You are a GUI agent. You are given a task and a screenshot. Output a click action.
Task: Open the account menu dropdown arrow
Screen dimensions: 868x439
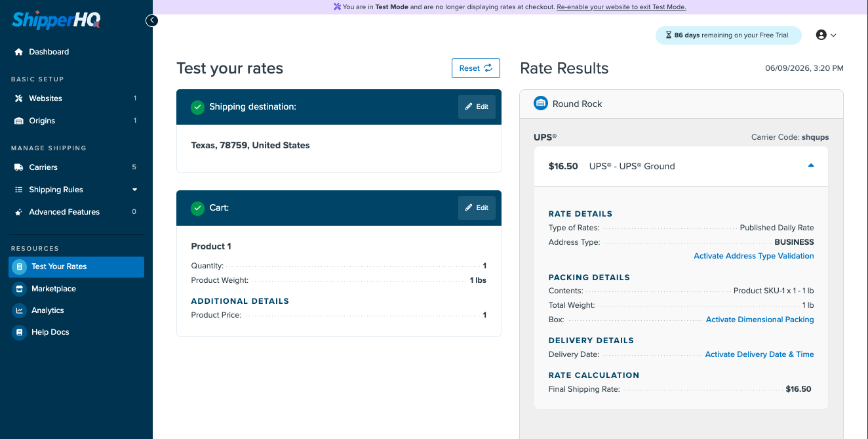[833, 35]
